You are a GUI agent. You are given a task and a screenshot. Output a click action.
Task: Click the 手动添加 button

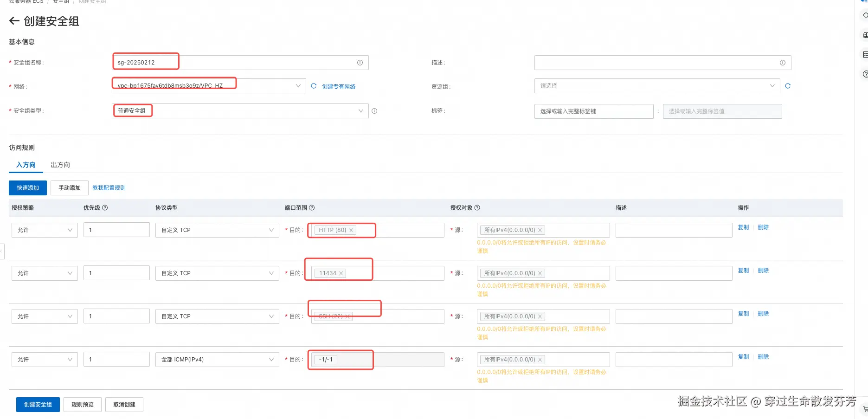click(x=70, y=188)
